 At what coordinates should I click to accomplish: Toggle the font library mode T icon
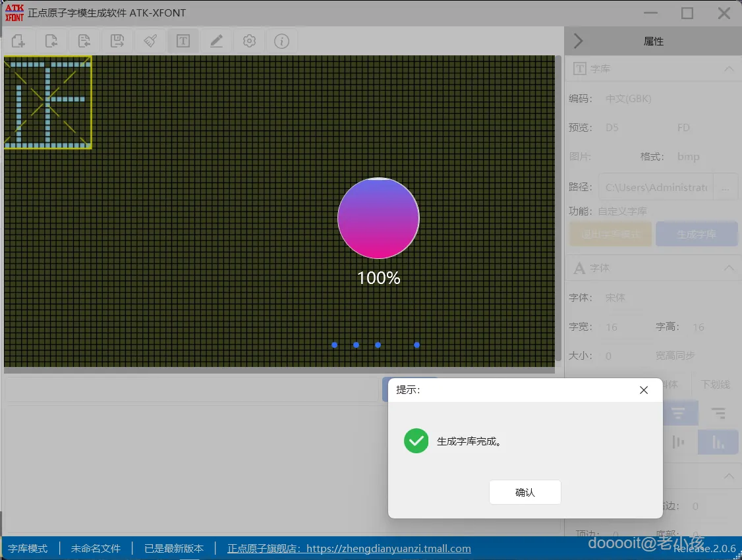(183, 41)
